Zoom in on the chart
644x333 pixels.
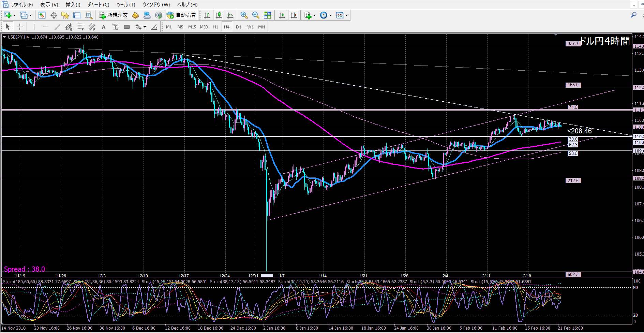pos(244,15)
